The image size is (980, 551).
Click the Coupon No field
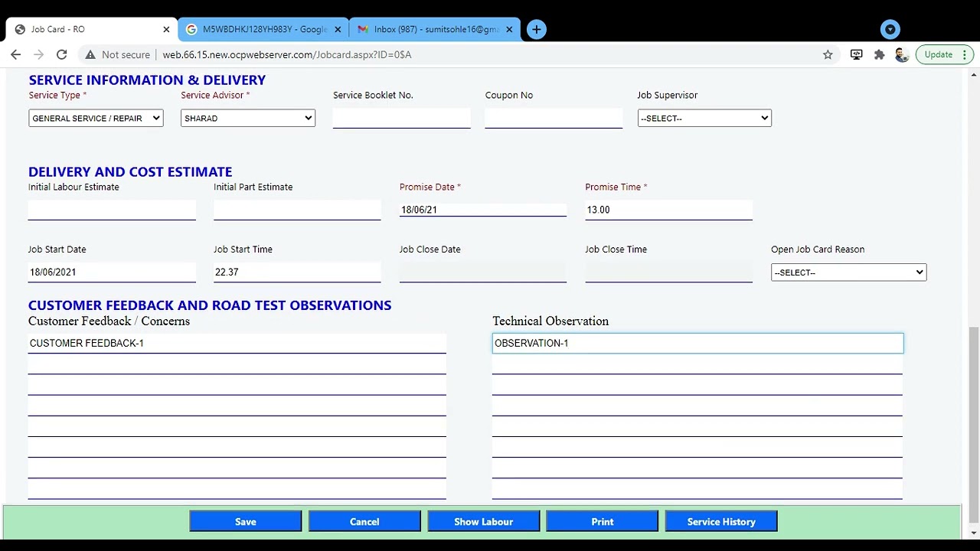click(554, 118)
